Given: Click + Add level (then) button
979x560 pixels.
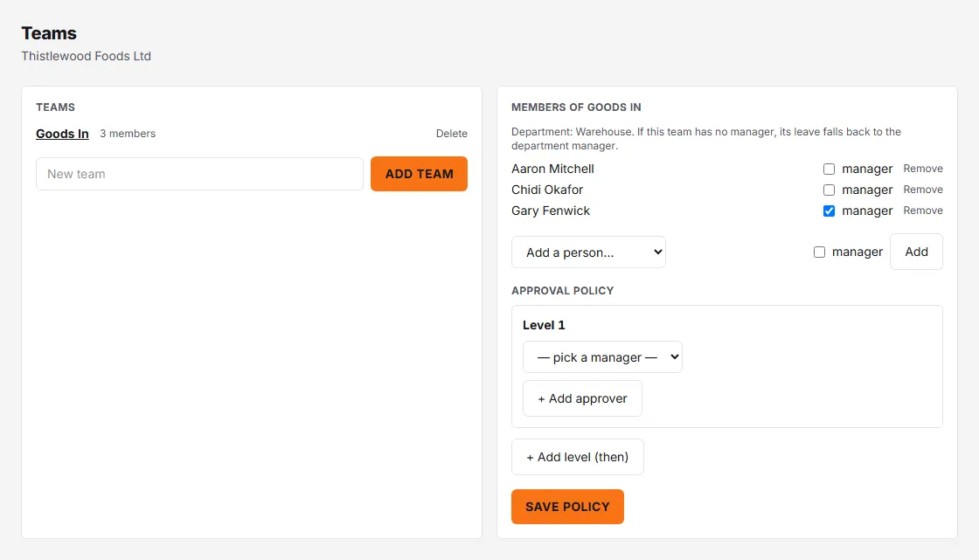Looking at the screenshot, I should click(577, 457).
